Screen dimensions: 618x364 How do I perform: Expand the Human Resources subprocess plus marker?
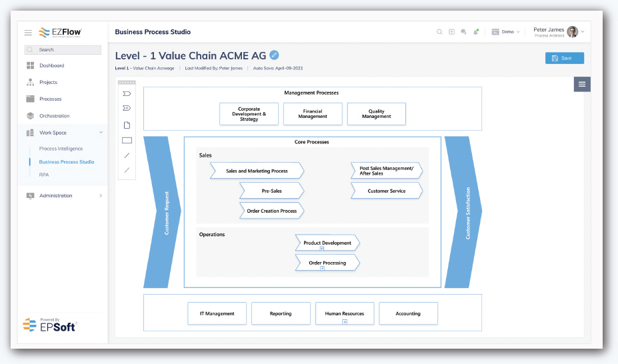tap(345, 322)
